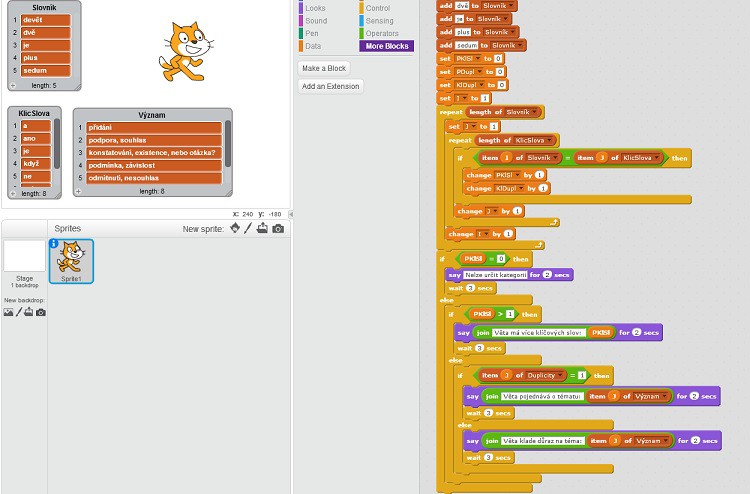This screenshot has height=494, width=750.
Task: Click the Význam list scrollbar
Action: click(x=228, y=140)
